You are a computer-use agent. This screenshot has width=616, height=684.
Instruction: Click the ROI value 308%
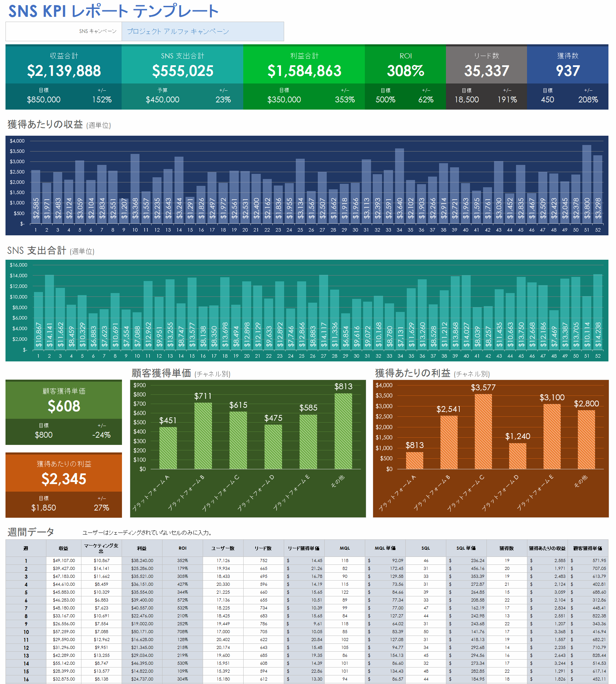tap(405, 71)
